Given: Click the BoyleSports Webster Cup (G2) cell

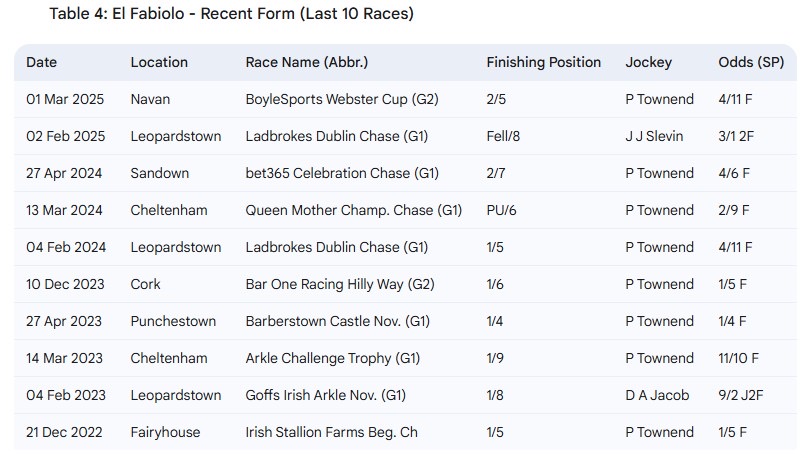Looking at the screenshot, I should tap(342, 99).
